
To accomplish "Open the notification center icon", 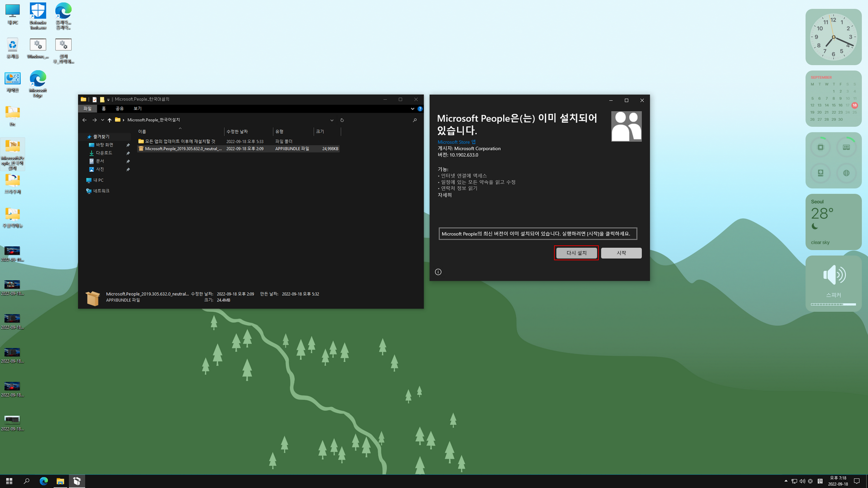I will pyautogui.click(x=857, y=481).
